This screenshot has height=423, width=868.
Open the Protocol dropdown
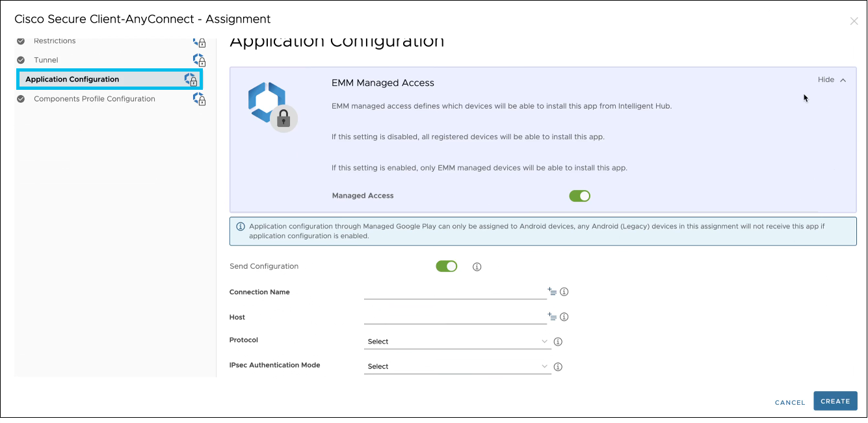click(458, 342)
